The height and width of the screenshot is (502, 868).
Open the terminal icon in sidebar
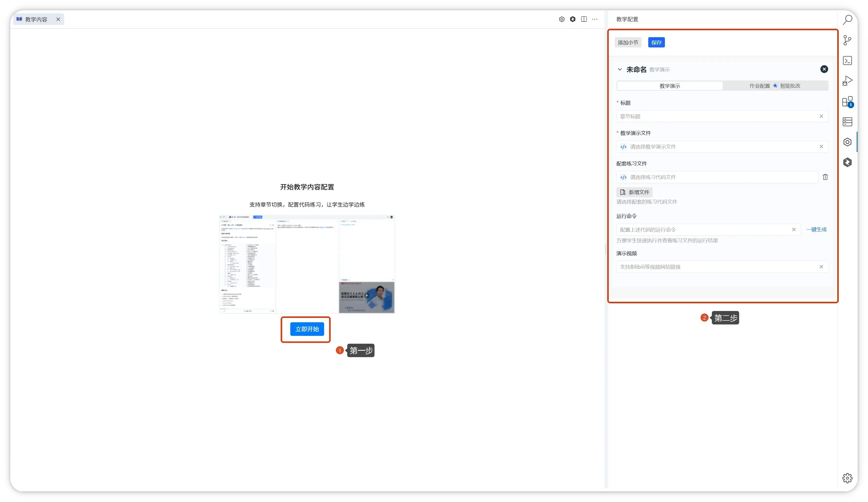coord(847,61)
